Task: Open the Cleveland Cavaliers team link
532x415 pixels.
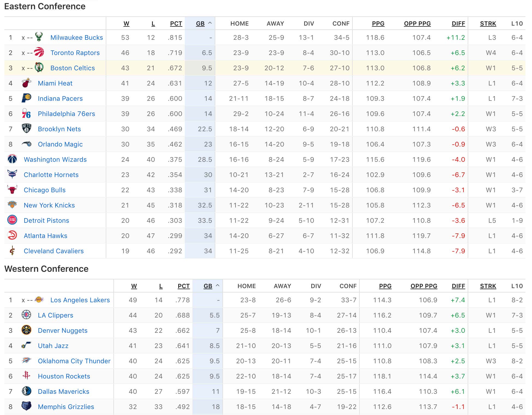Action: (54, 251)
